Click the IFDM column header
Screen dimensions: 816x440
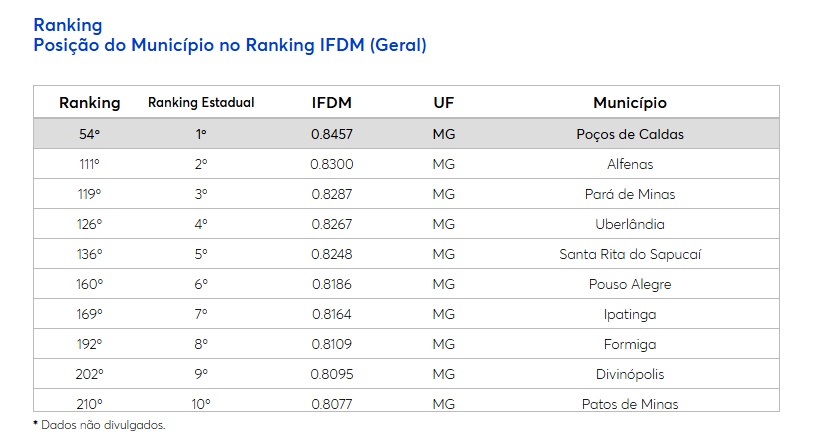pyautogui.click(x=332, y=103)
